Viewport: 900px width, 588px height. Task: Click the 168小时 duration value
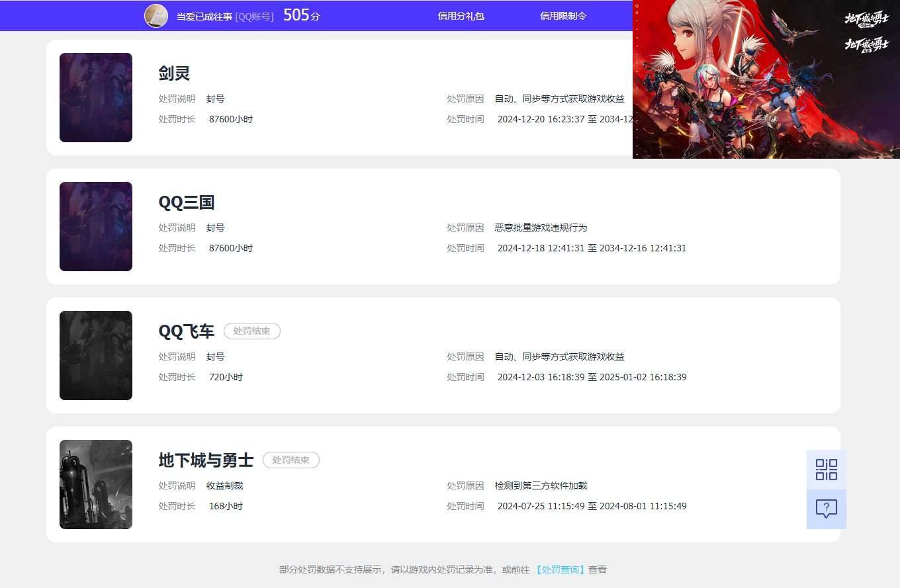(x=226, y=507)
